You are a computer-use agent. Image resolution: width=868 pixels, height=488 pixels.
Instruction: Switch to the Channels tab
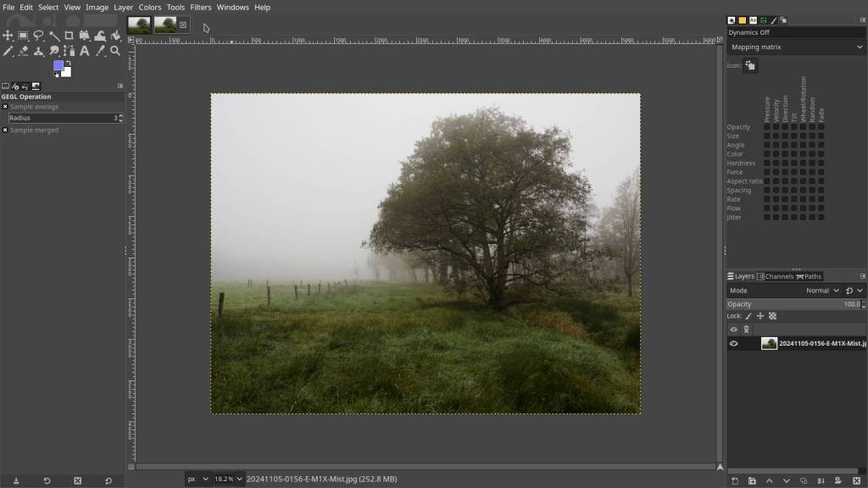[776, 276]
